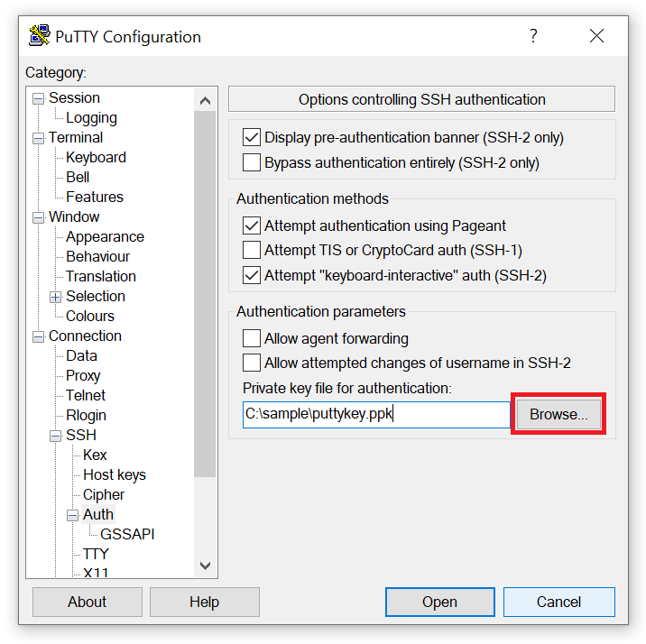Open the Host keys category

(x=115, y=474)
